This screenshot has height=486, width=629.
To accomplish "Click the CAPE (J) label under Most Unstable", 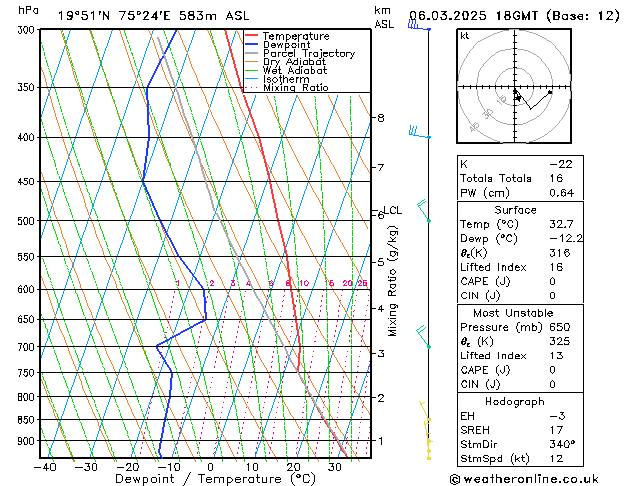I will click(485, 370).
